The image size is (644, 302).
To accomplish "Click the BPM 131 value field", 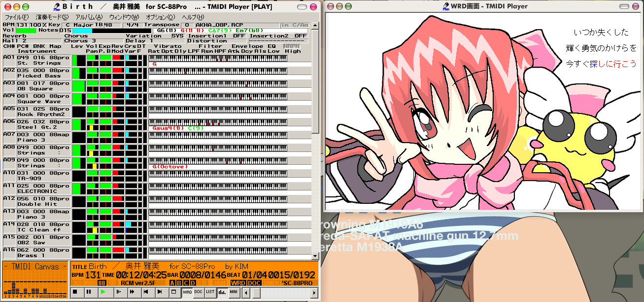I will click(x=22, y=25).
